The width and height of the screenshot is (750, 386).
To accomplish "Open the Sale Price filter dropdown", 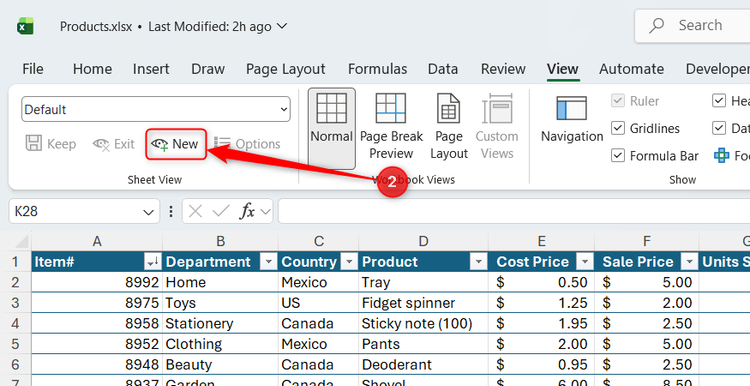I will (x=689, y=262).
